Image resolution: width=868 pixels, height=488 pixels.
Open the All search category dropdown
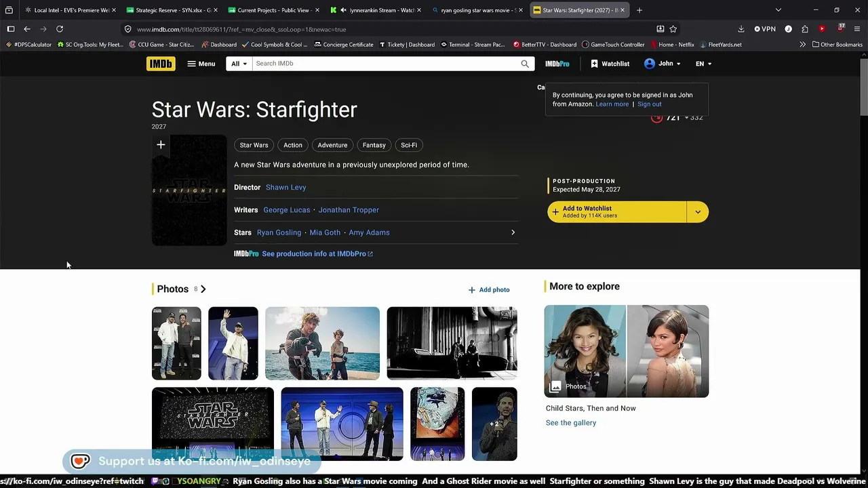tap(239, 64)
